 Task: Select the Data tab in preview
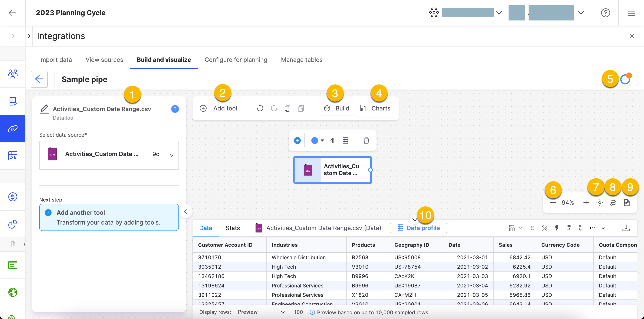click(x=206, y=228)
